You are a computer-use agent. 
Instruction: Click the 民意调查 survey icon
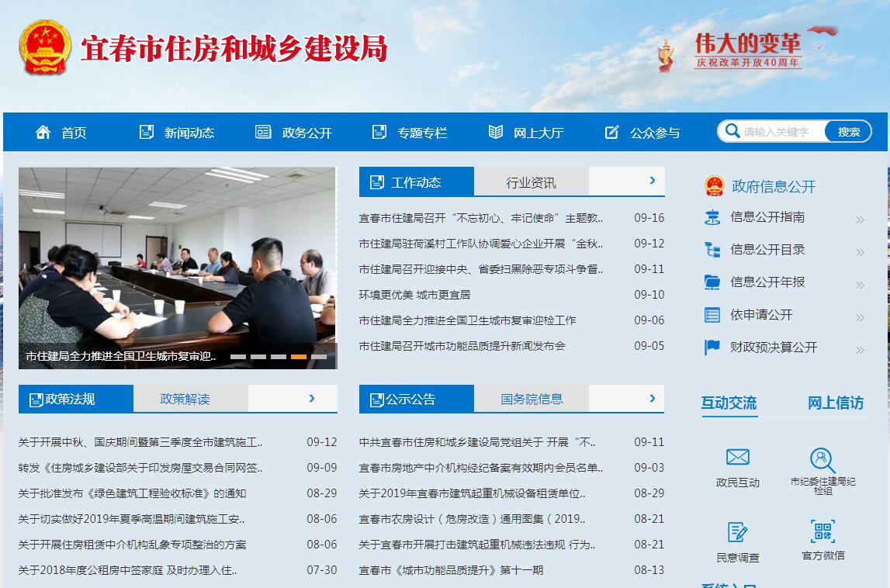pyautogui.click(x=737, y=532)
